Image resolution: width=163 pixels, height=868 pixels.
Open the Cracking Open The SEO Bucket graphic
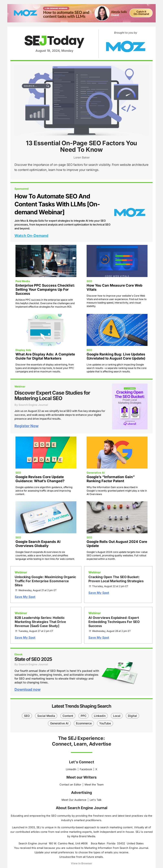click(x=130, y=406)
